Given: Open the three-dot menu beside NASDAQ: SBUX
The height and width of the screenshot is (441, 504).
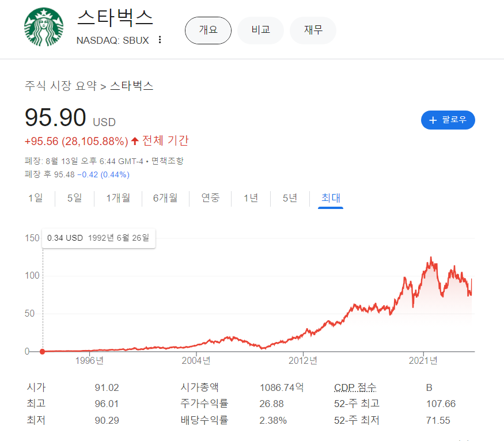Looking at the screenshot, I should tap(160, 40).
